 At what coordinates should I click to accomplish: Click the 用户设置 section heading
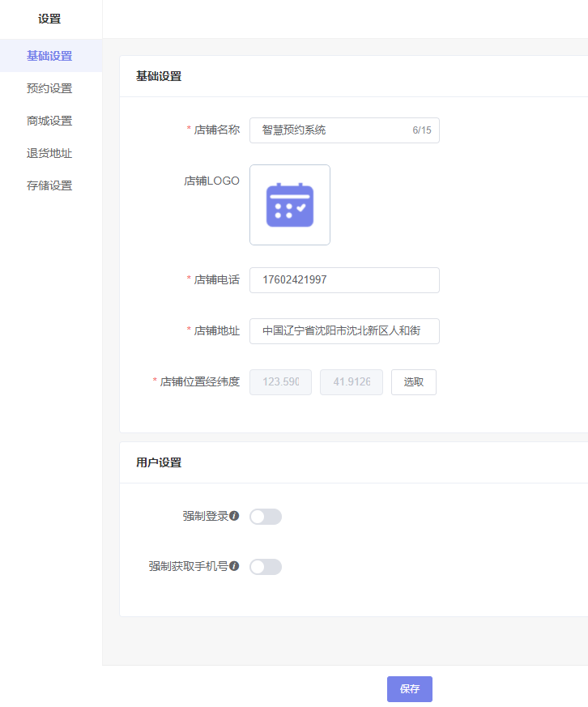tap(159, 462)
